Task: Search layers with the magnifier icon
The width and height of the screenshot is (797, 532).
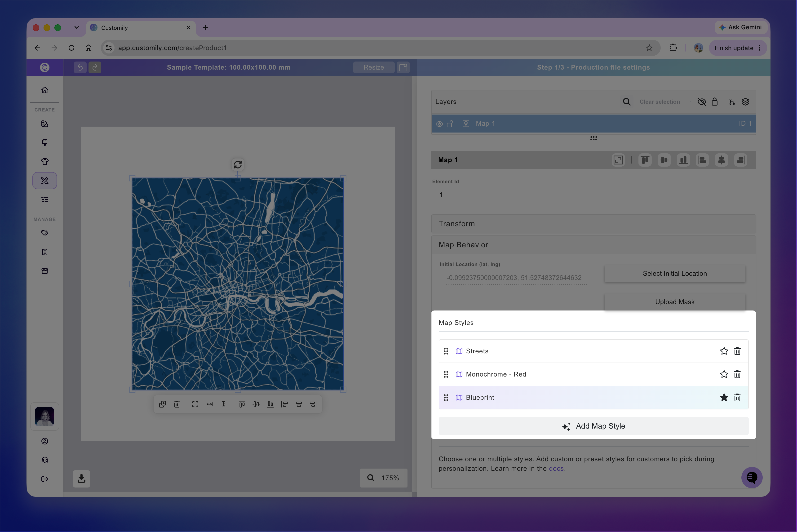Action: (627, 102)
